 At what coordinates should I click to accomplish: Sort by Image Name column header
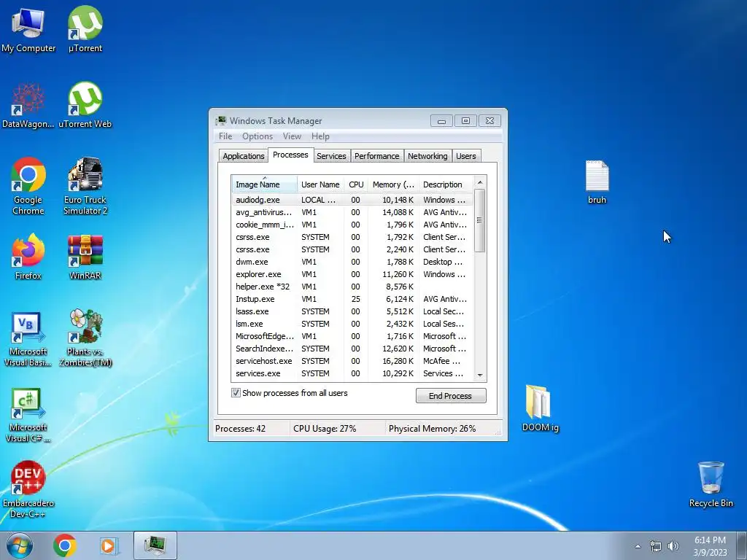coord(264,184)
